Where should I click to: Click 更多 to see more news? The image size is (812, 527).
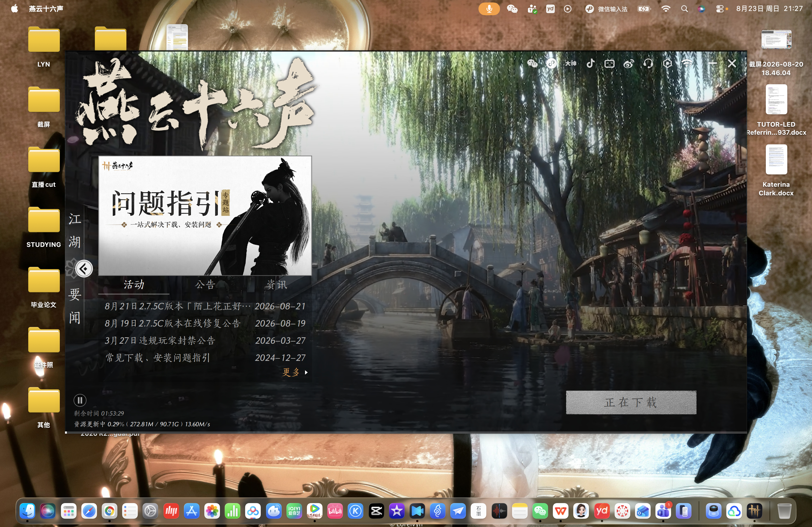click(295, 372)
